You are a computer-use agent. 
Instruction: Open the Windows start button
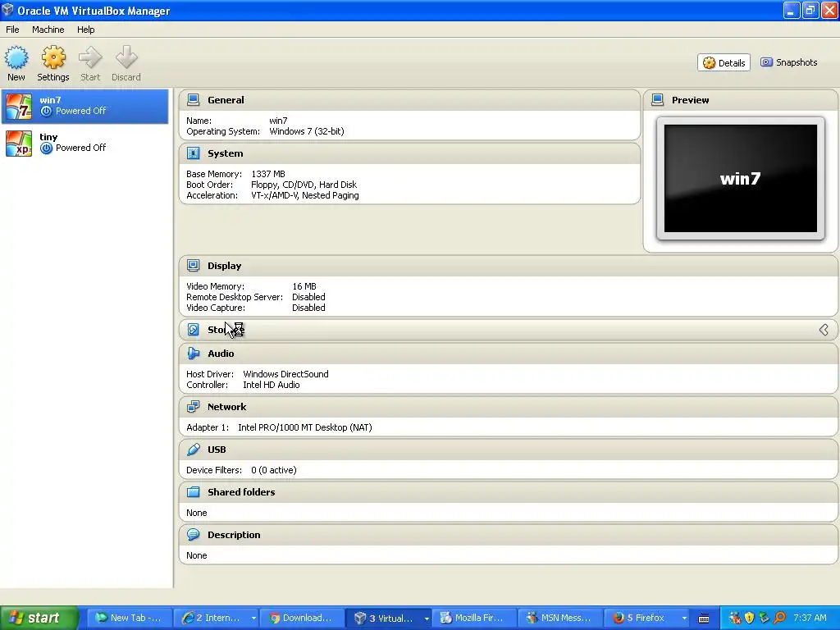pos(39,618)
